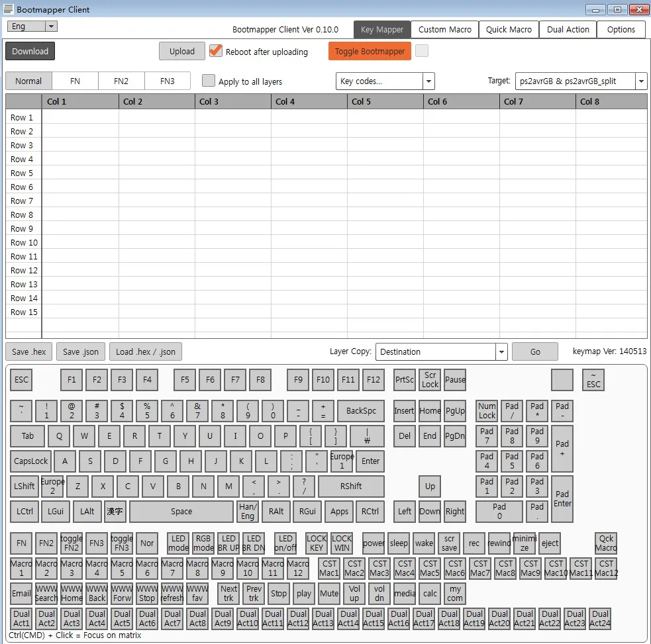Select the LOCK WIN key
The width and height of the screenshot is (651, 644).
[x=342, y=543]
